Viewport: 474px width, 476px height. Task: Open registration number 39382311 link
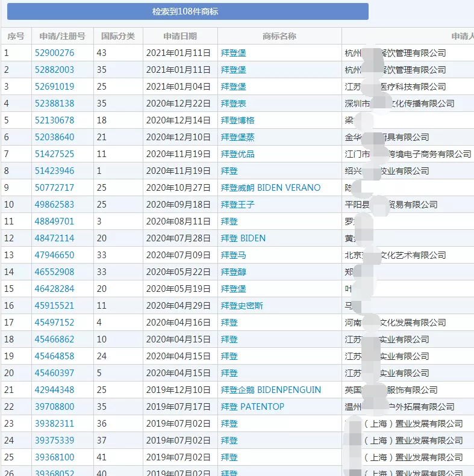point(54,424)
